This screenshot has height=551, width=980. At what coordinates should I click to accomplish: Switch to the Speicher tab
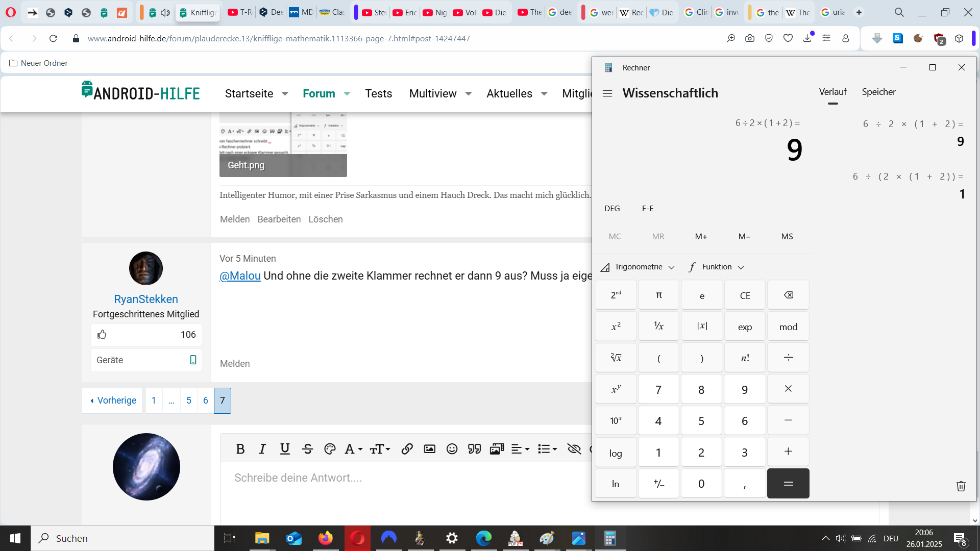pyautogui.click(x=878, y=92)
